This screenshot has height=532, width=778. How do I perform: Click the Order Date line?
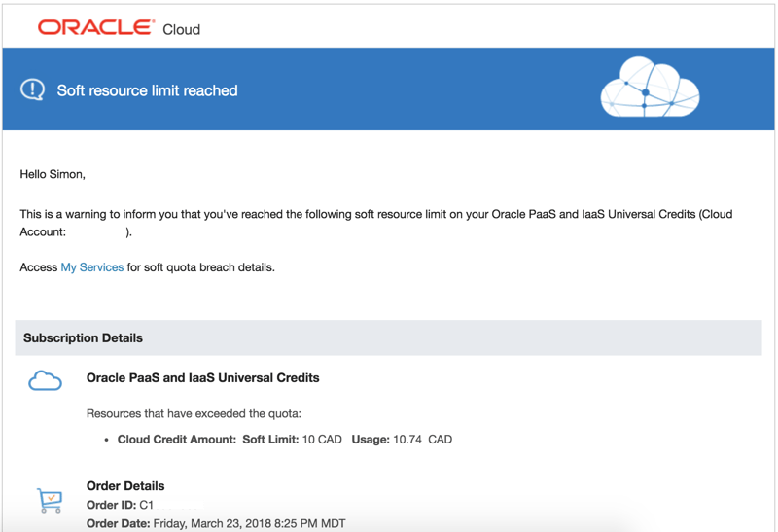tap(216, 524)
